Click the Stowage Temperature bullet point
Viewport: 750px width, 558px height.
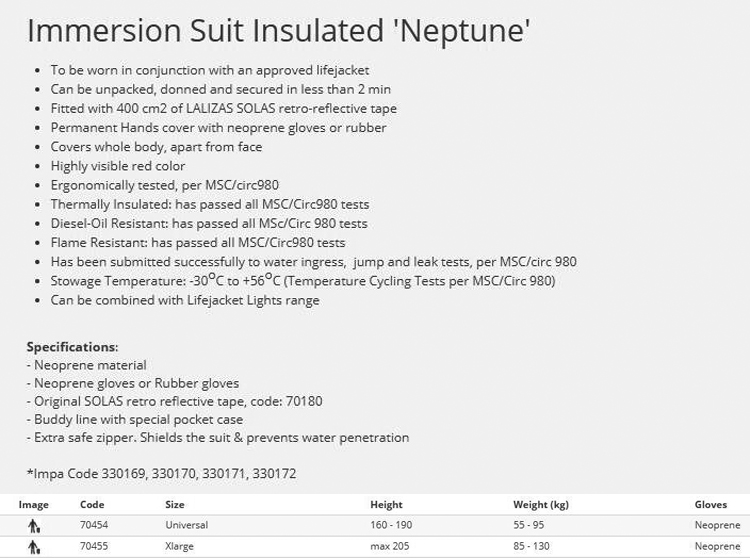click(303, 280)
